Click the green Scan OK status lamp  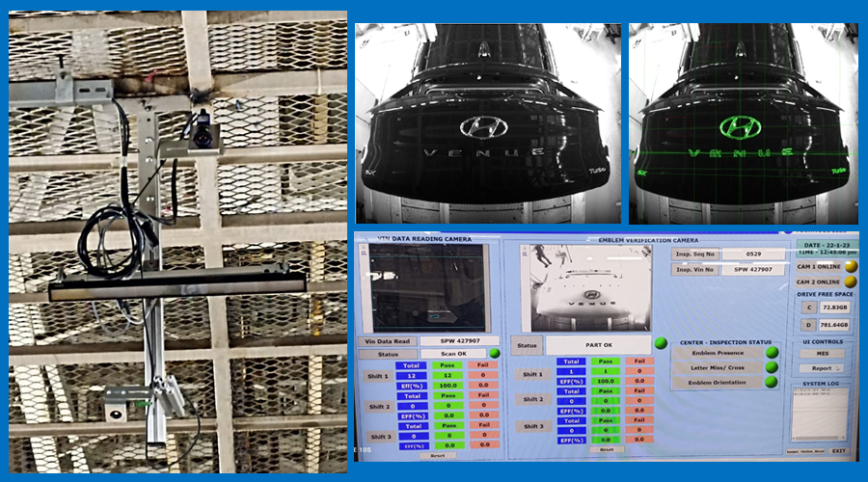pyautogui.click(x=495, y=353)
